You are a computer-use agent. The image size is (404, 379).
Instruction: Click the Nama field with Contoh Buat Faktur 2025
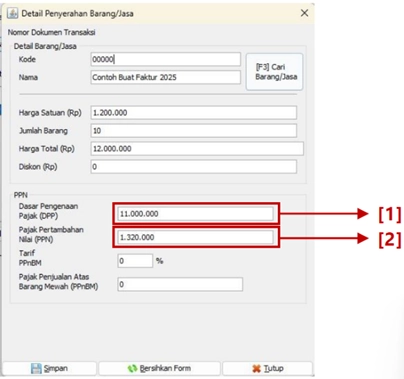point(165,77)
